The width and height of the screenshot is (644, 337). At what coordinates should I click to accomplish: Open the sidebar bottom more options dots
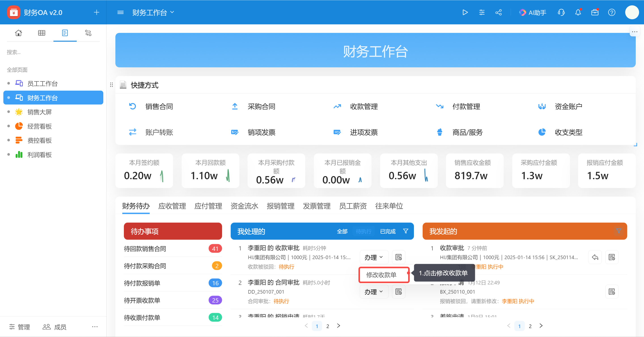point(95,327)
